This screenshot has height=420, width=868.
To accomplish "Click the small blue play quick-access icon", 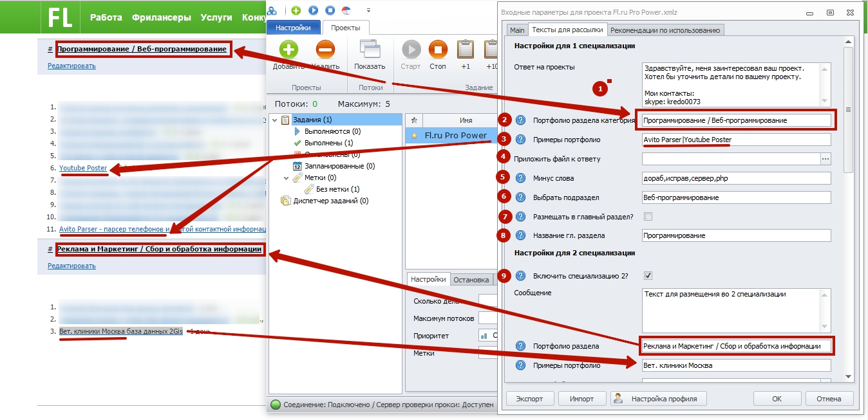I will tap(313, 10).
